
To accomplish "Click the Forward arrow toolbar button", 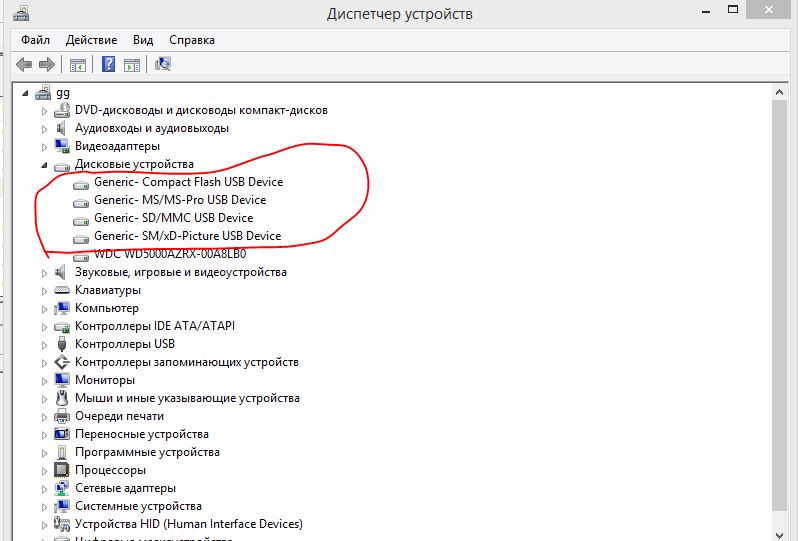I will pyautogui.click(x=46, y=65).
